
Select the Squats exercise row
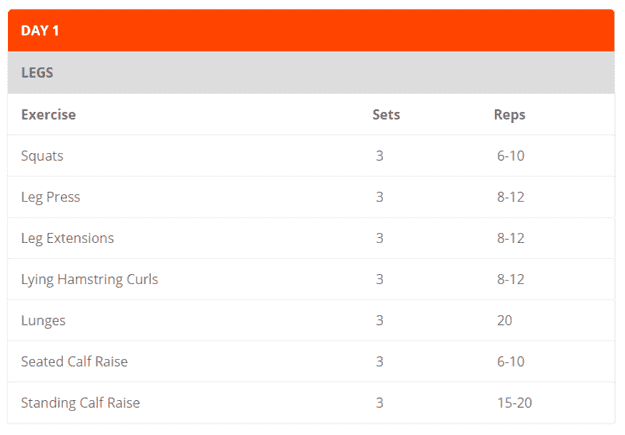tap(42, 156)
